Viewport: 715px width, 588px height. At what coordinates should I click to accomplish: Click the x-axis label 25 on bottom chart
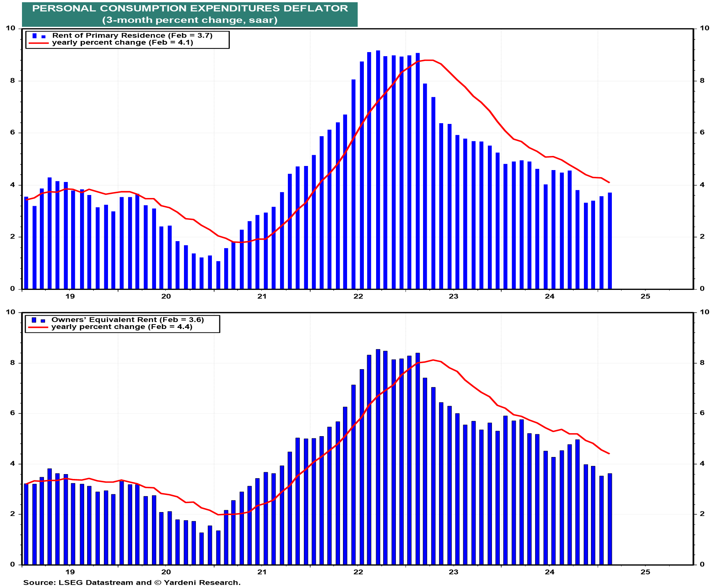click(x=645, y=572)
